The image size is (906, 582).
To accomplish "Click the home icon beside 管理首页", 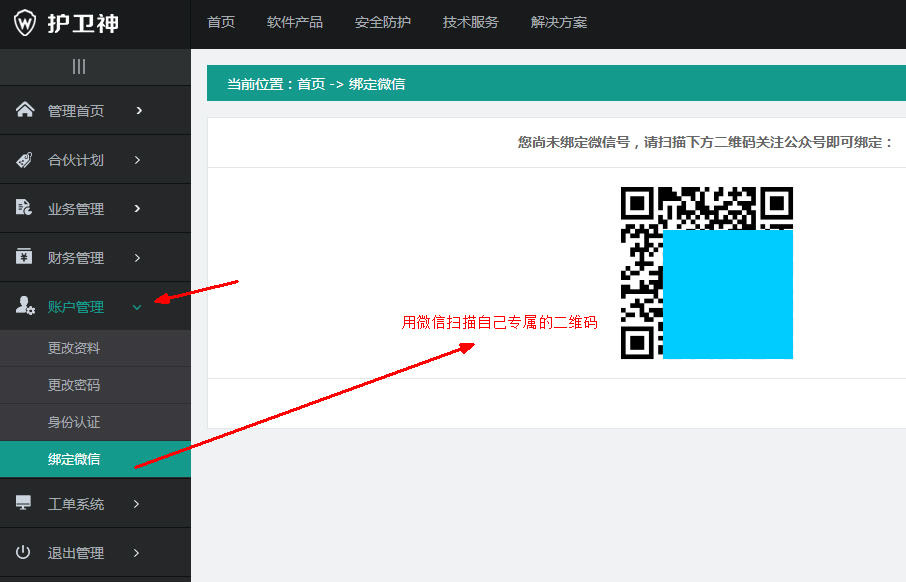I will [x=25, y=109].
